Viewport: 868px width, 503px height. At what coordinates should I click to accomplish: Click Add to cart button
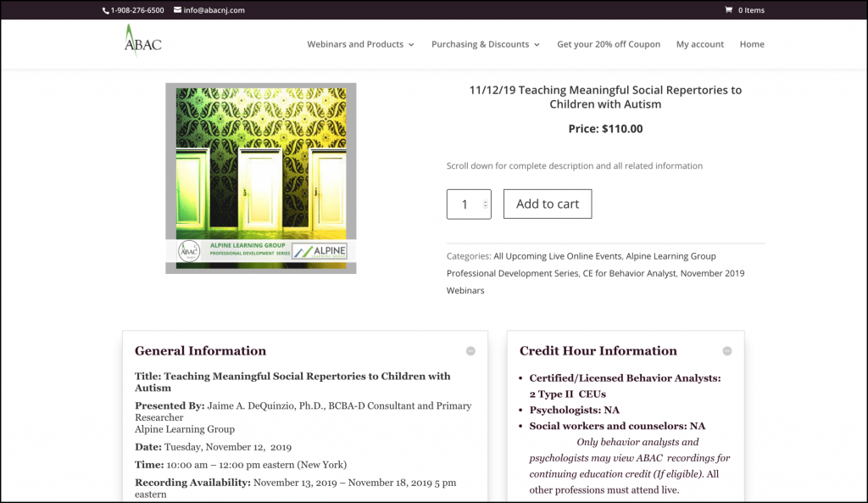tap(547, 204)
